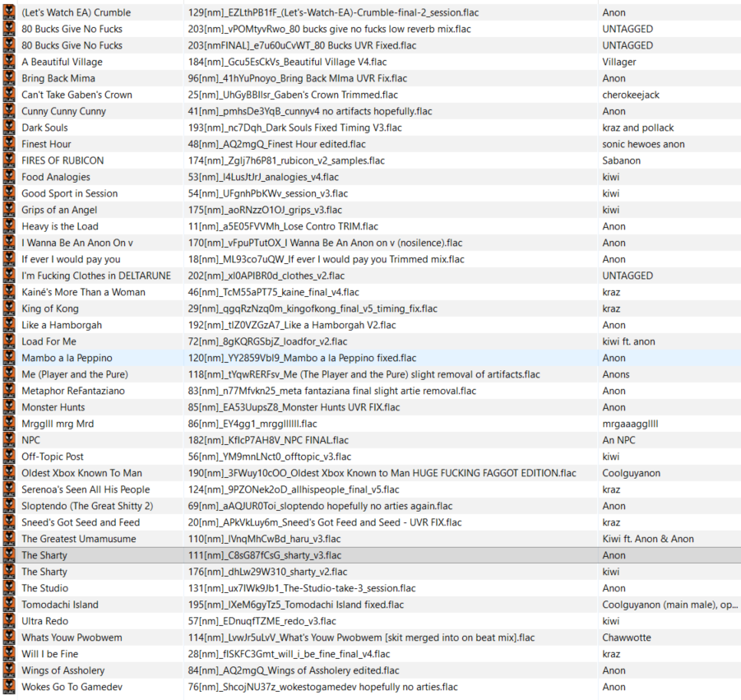Click filename 28[nm] will_i_be_fine_final_v4.flac

289,654
